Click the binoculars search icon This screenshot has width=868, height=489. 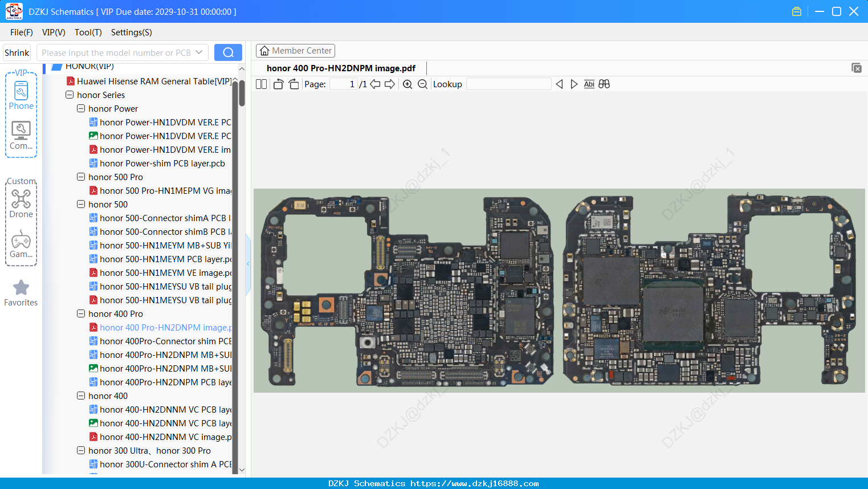point(604,84)
